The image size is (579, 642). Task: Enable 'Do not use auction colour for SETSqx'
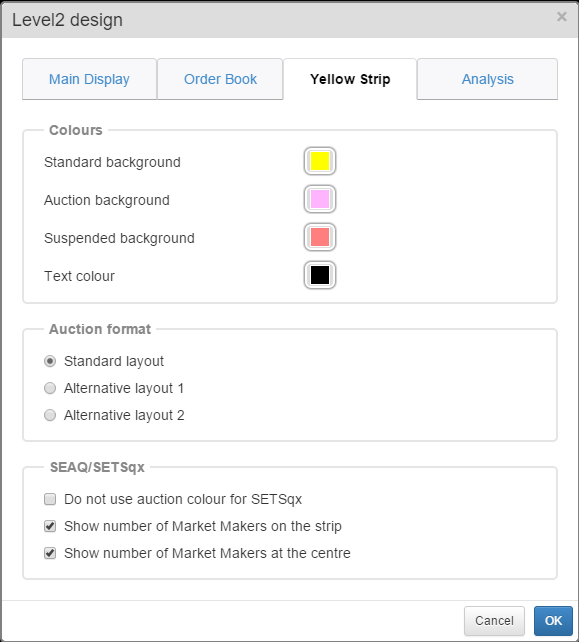50,499
